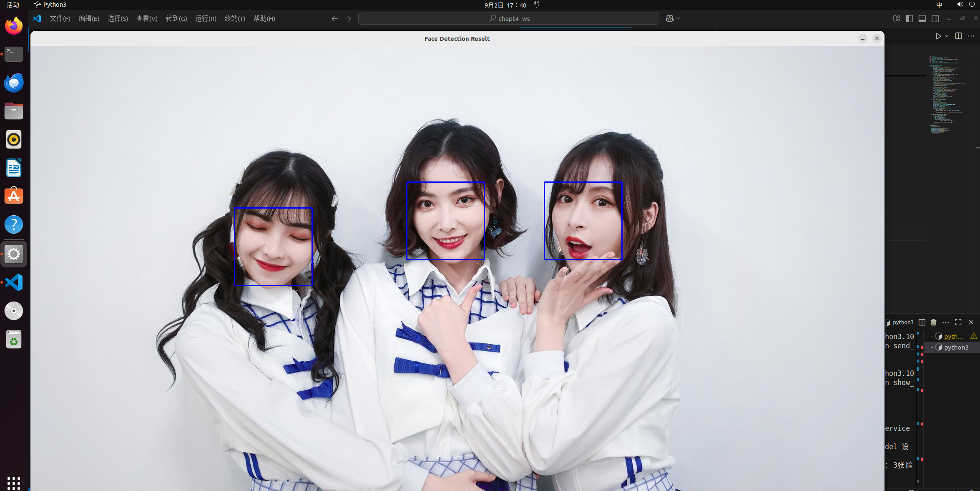Run the Python file with play button
980x491 pixels.
938,36
